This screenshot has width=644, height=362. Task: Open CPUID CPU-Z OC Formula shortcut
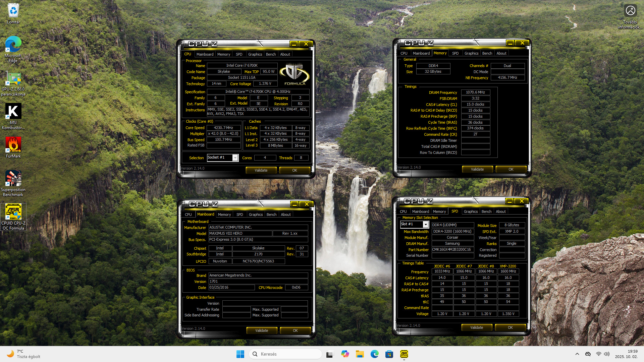pos(13,212)
